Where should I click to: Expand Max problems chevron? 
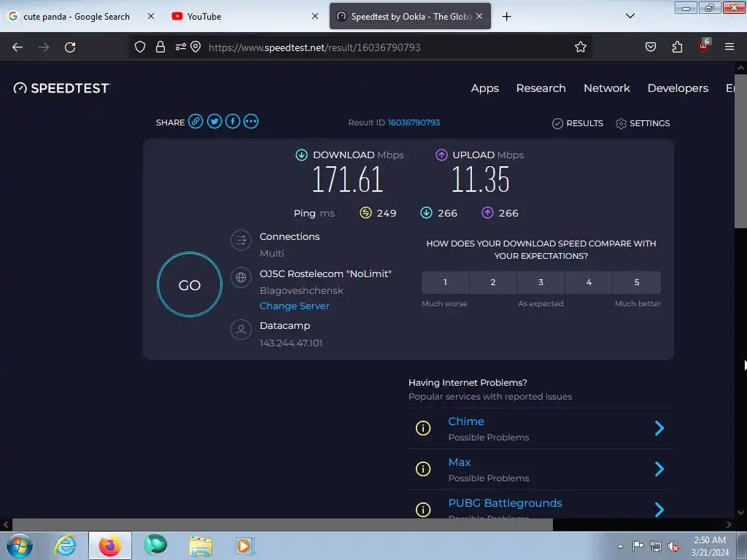pos(659,469)
